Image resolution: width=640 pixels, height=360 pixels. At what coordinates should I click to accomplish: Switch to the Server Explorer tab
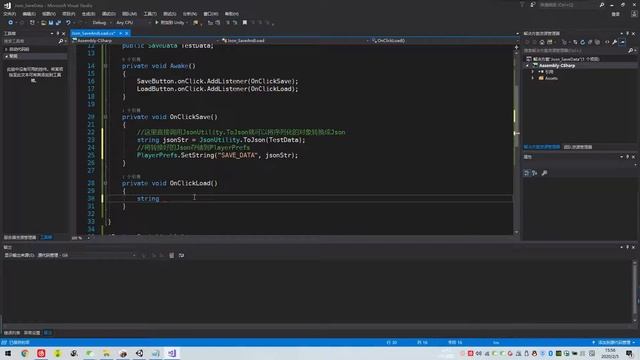20,238
